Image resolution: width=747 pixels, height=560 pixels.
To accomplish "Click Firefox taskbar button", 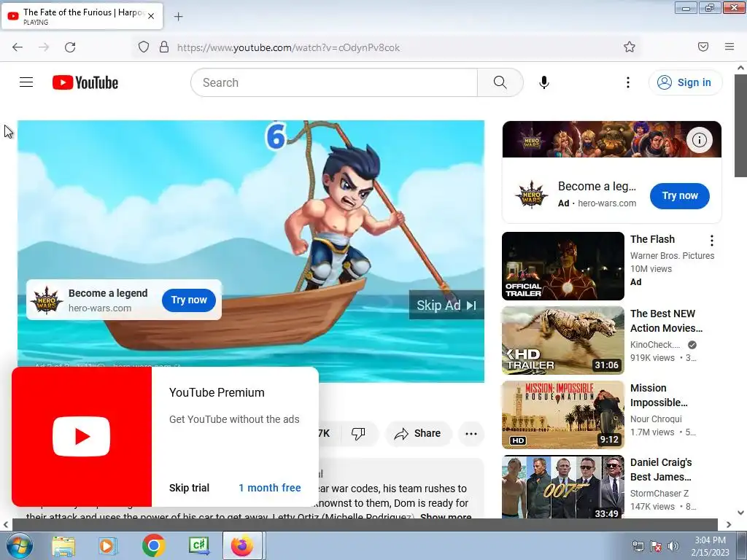I will coord(242,545).
